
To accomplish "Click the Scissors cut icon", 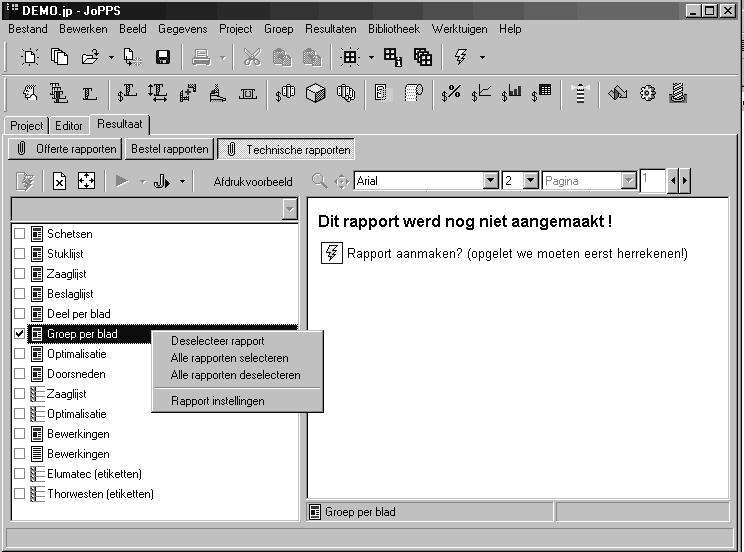I will pos(252,57).
